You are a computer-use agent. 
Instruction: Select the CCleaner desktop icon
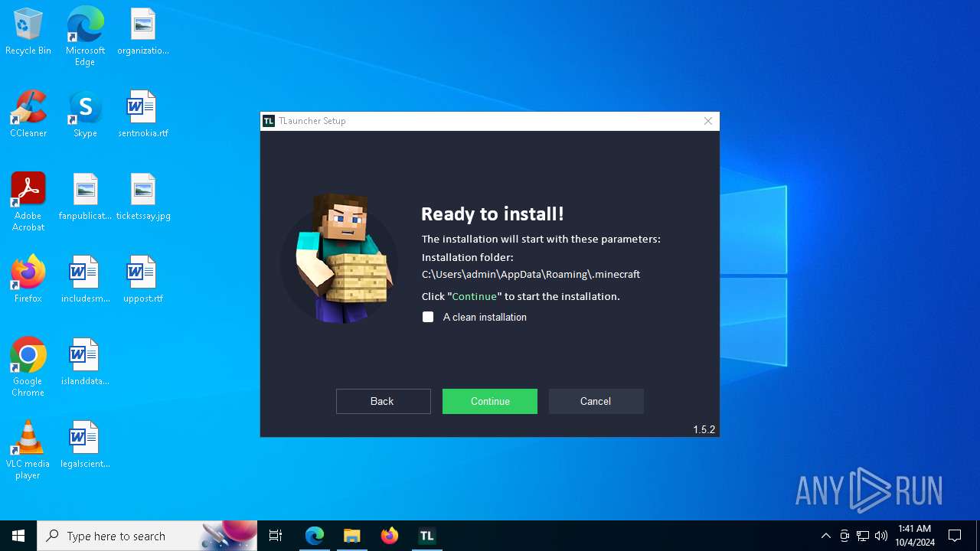28,115
